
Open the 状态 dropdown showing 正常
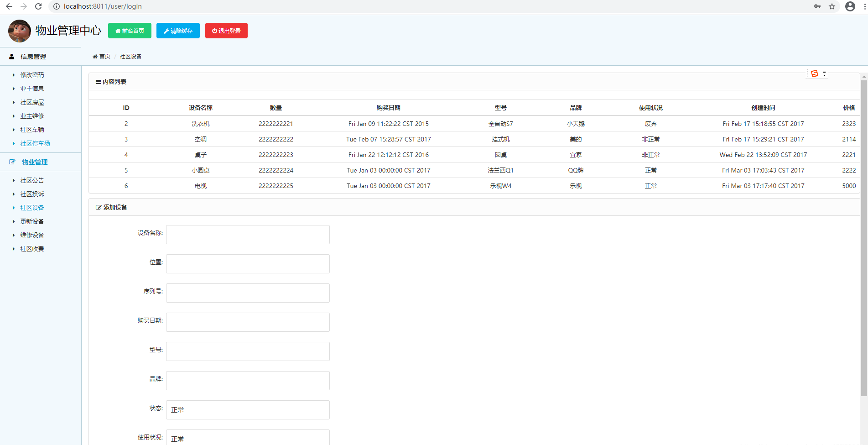click(x=248, y=410)
